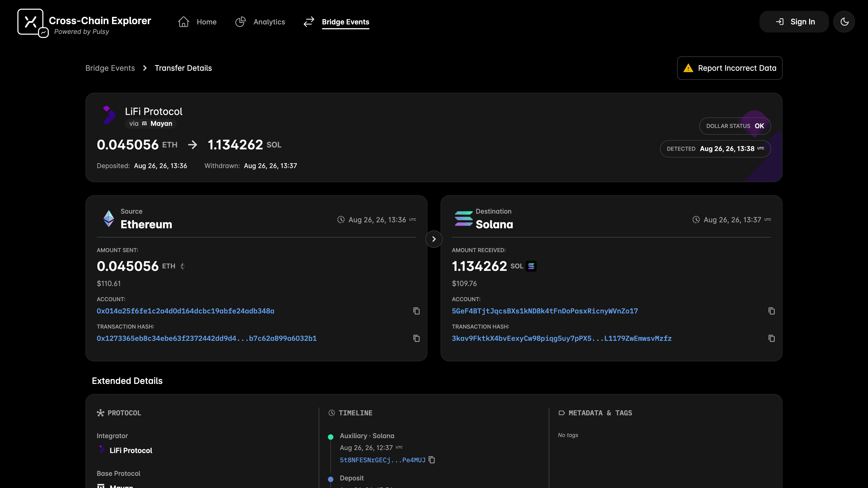Click the $109.76 received value
This screenshot has width=868, height=488.
(464, 284)
